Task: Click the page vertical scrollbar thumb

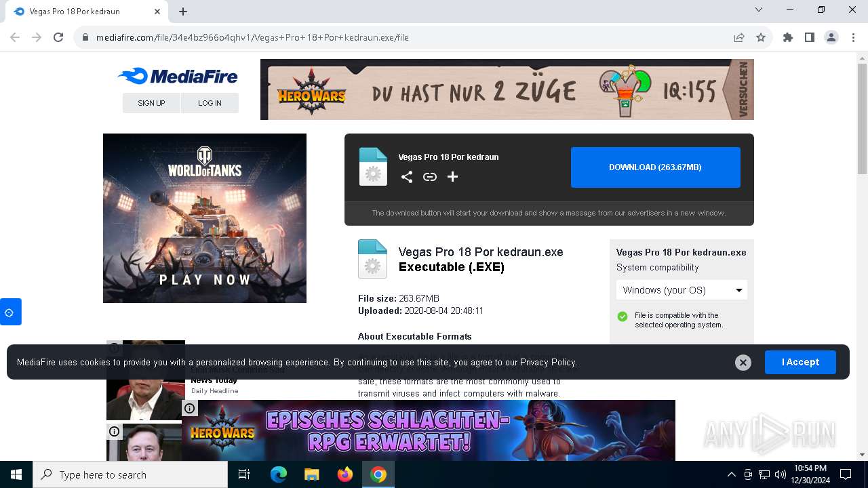Action: 862,119
